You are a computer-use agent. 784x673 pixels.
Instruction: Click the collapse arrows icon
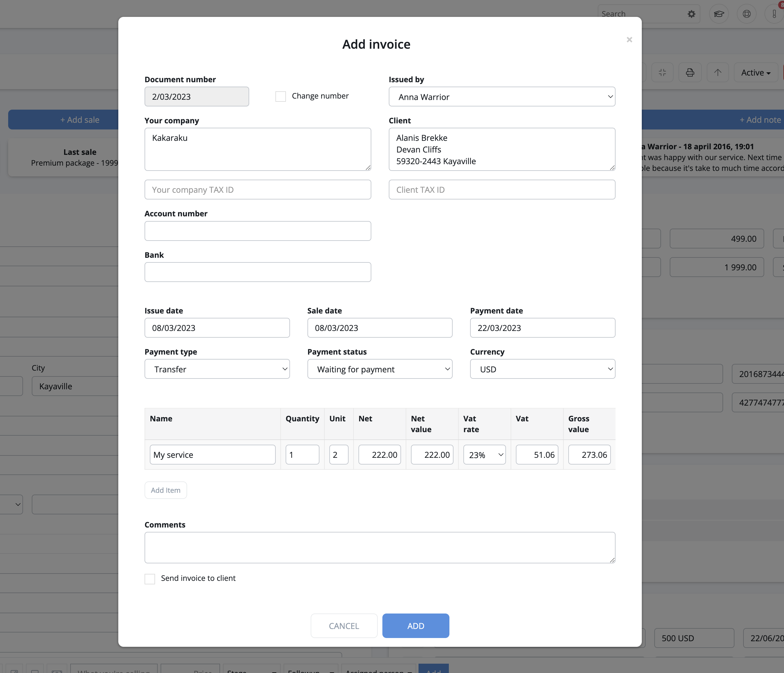(662, 73)
